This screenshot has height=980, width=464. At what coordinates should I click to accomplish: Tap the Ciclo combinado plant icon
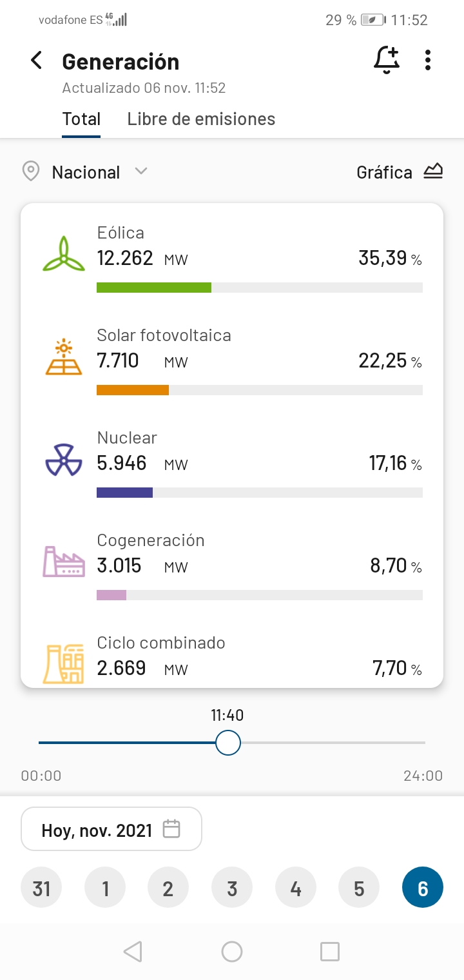coord(63,663)
